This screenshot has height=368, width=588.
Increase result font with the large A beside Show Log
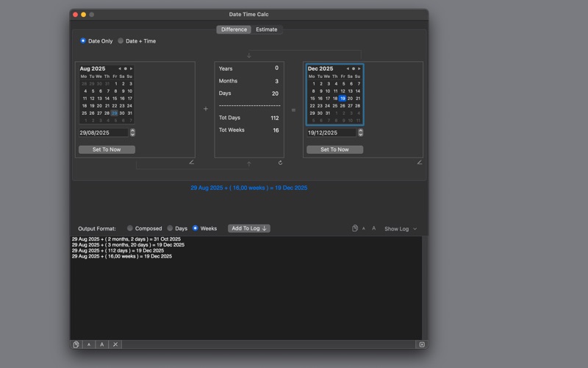point(374,228)
